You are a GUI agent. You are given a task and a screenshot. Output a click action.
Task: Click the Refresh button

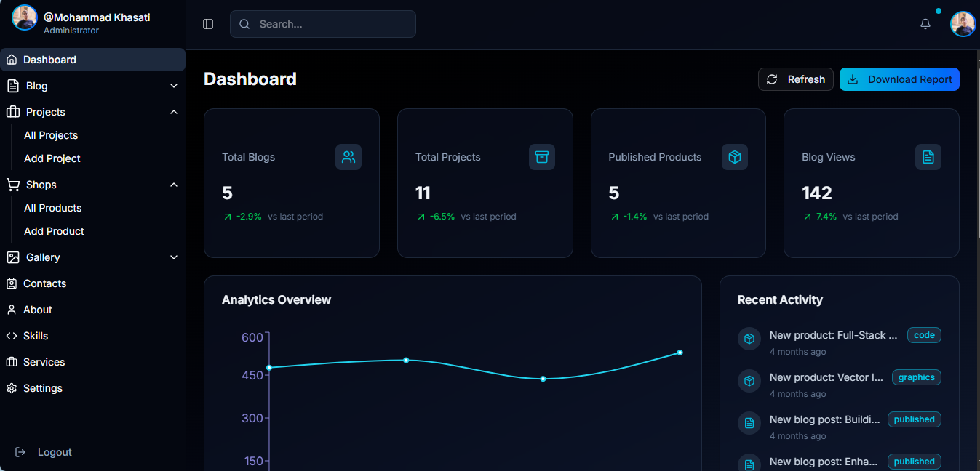coord(795,79)
